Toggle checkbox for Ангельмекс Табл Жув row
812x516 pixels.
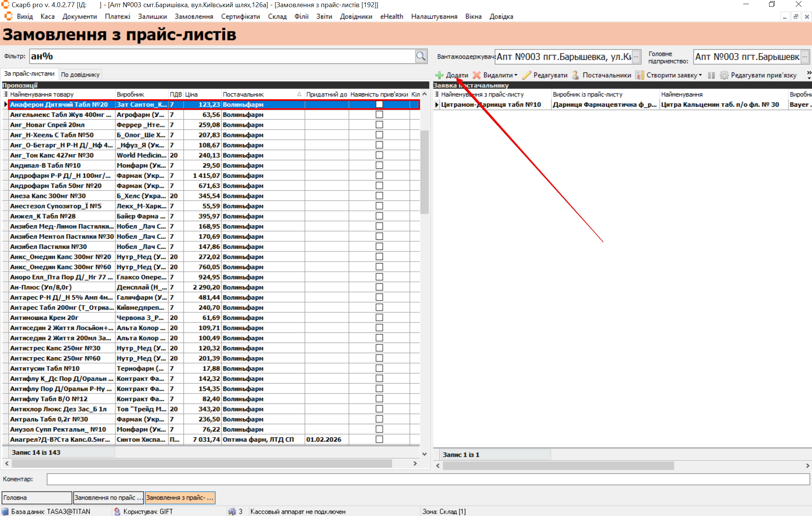(x=379, y=115)
